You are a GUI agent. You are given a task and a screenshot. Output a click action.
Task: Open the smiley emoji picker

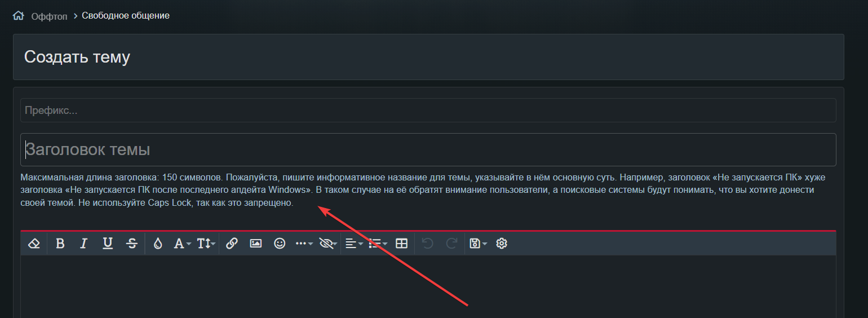pos(280,244)
